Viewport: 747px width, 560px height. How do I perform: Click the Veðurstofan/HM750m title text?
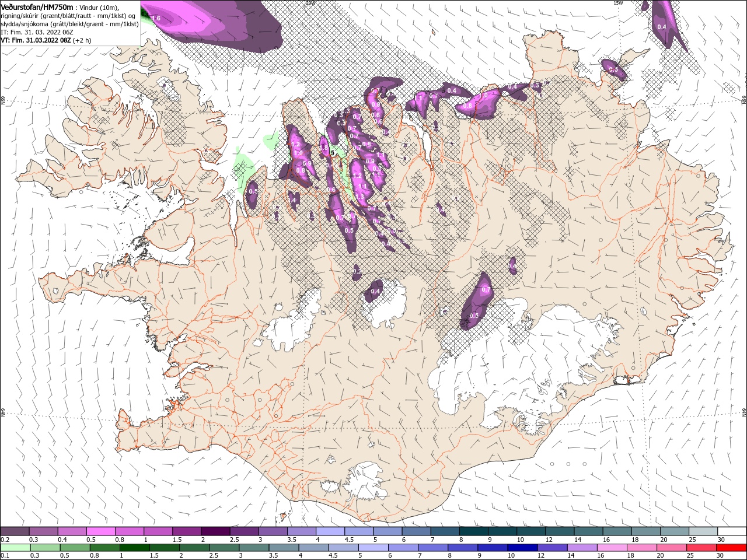pyautogui.click(x=37, y=6)
